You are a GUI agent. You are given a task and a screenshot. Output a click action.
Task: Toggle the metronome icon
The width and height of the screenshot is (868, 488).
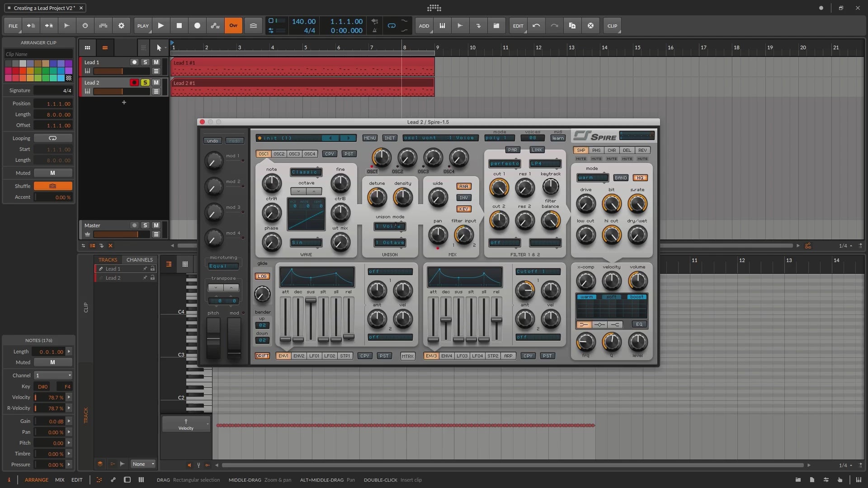(374, 30)
